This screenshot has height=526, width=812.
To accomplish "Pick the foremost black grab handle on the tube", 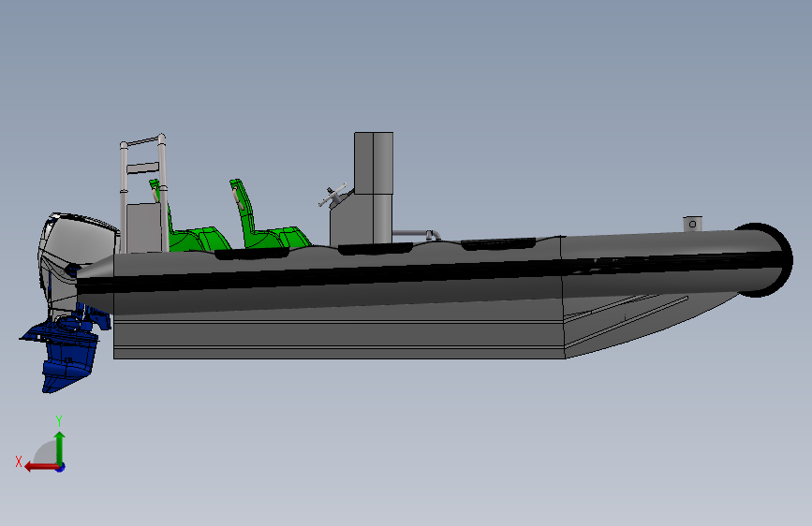I will pos(497,244).
